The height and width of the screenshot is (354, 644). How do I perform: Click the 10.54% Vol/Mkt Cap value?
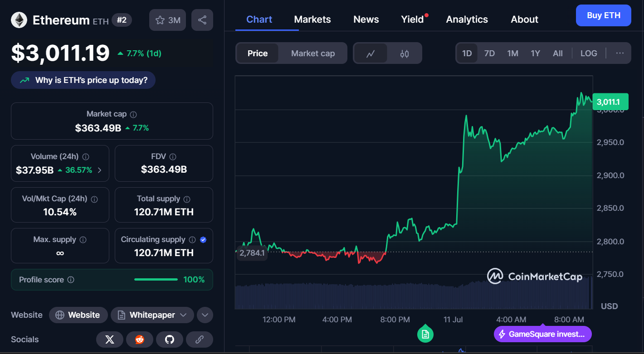point(60,212)
